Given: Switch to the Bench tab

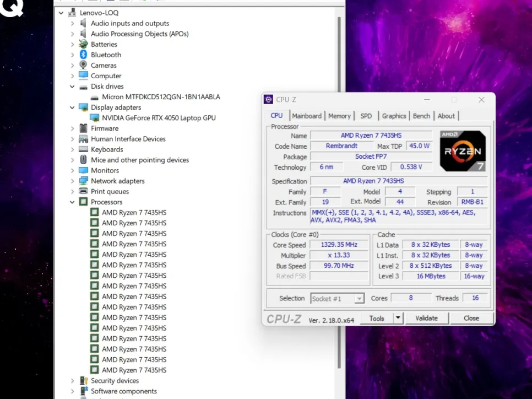Looking at the screenshot, I should click(421, 116).
